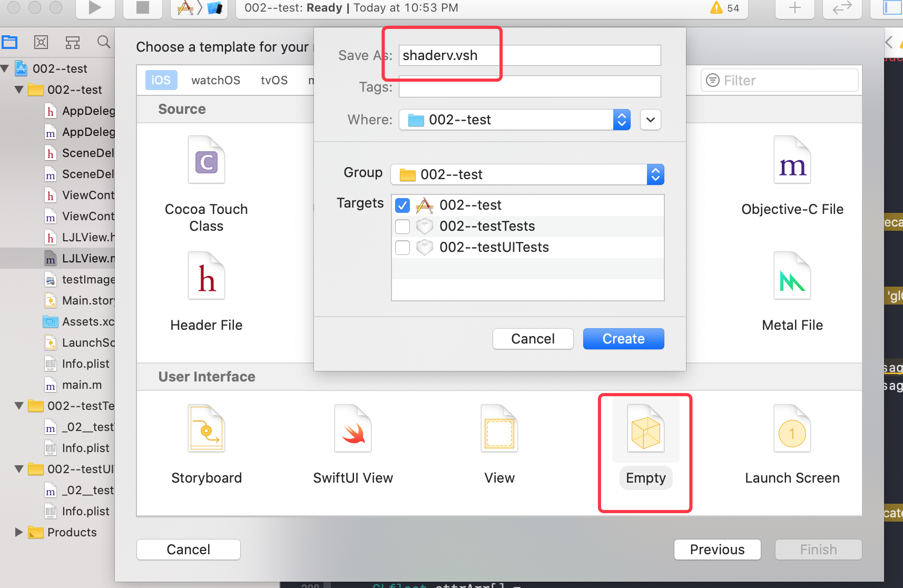
Task: Select the Cocoa Touch Class template
Action: click(207, 184)
